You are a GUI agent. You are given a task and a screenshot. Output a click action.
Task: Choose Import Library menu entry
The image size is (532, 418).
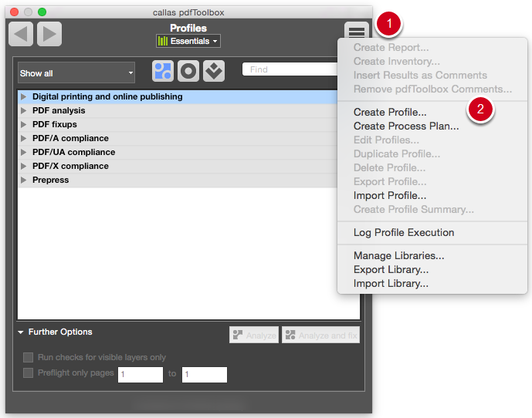coord(391,283)
